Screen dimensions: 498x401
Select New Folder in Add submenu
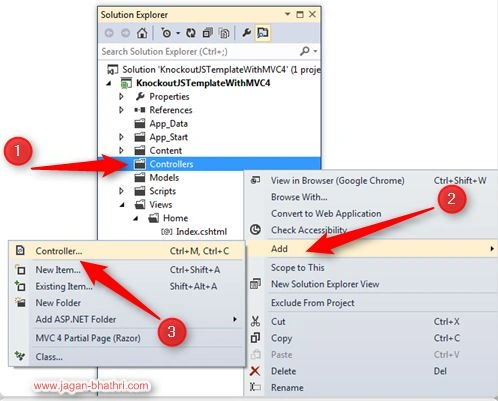point(126,303)
